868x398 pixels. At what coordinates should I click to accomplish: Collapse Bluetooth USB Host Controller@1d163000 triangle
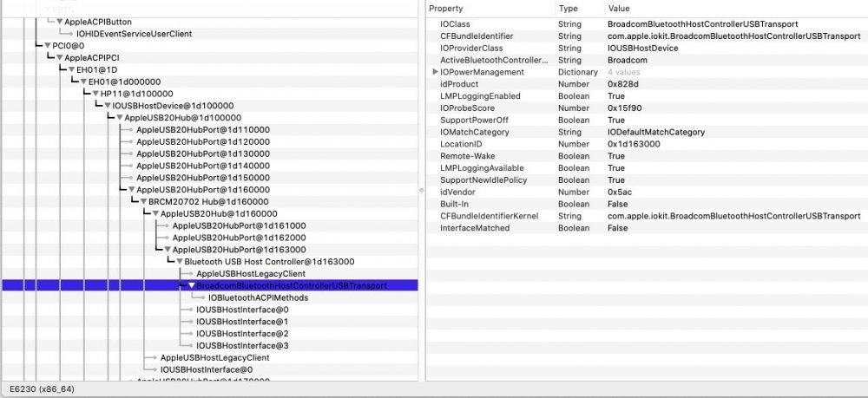click(179, 261)
